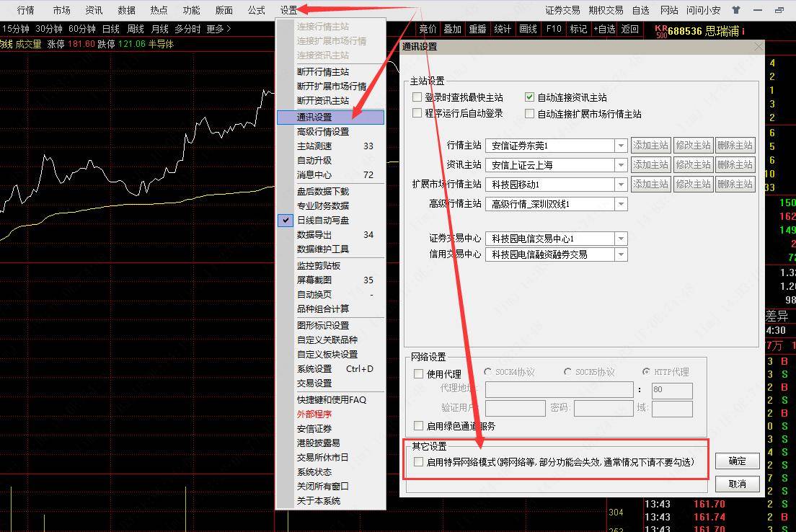Expand 更多 period options
The height and width of the screenshot is (532, 796).
click(218, 29)
